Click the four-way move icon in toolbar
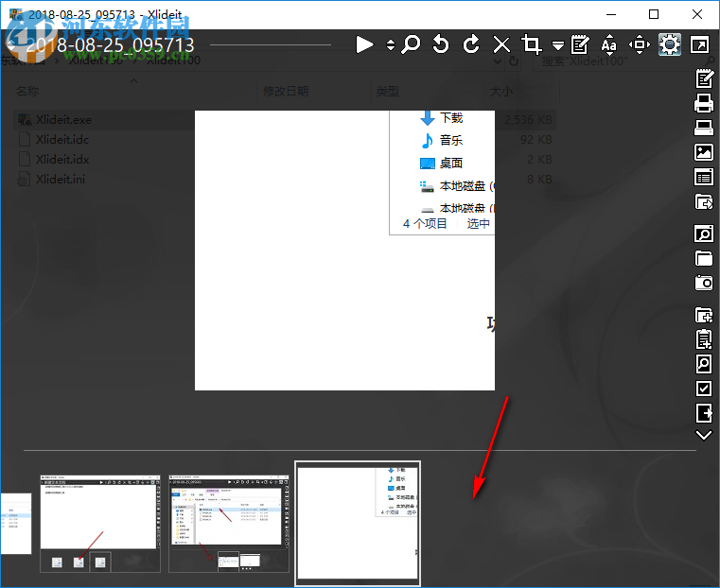 (x=640, y=44)
